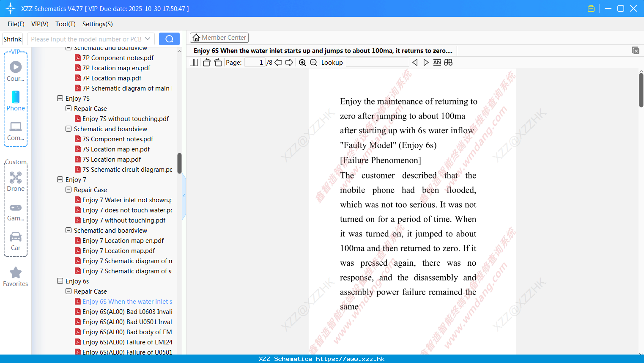This screenshot has height=363, width=644.
Task: Open the Drone category
Action: point(16,181)
